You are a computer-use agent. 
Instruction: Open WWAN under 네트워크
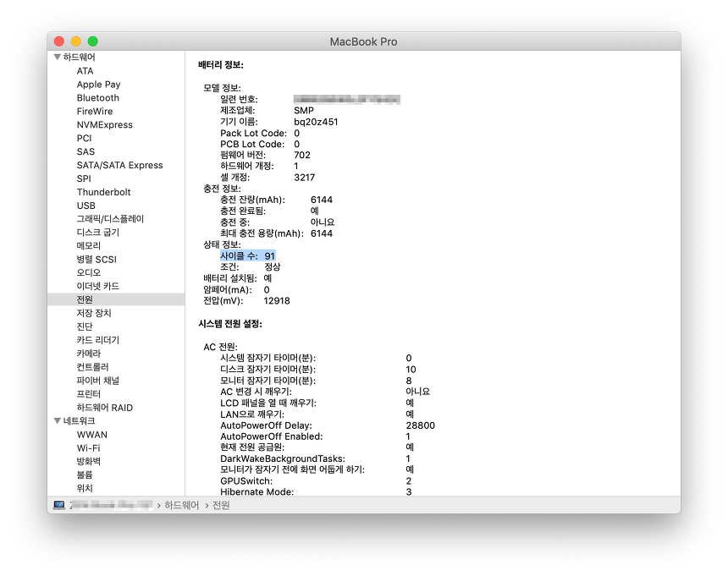click(x=92, y=435)
